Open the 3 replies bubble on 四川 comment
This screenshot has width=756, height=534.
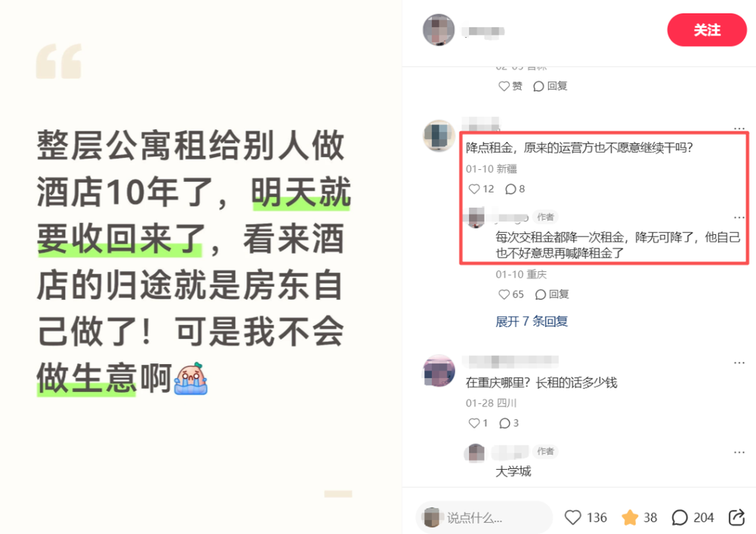[504, 423]
